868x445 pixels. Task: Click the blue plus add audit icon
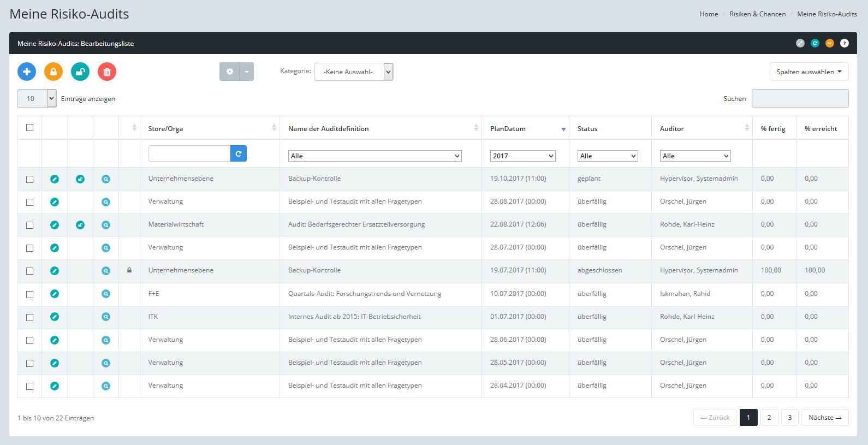click(27, 72)
